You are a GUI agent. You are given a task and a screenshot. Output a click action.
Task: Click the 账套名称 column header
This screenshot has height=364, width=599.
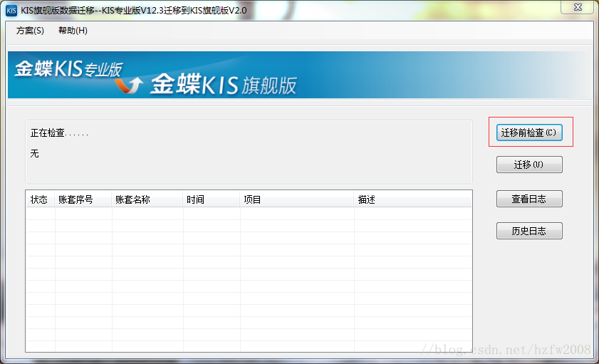[x=147, y=199]
